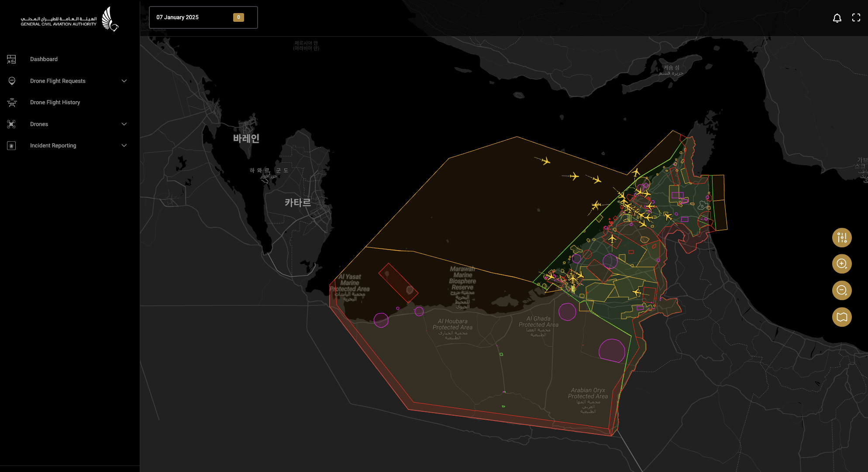Click the 07 January 2025 date field
Viewport: 868px width, 472px height.
(x=178, y=17)
